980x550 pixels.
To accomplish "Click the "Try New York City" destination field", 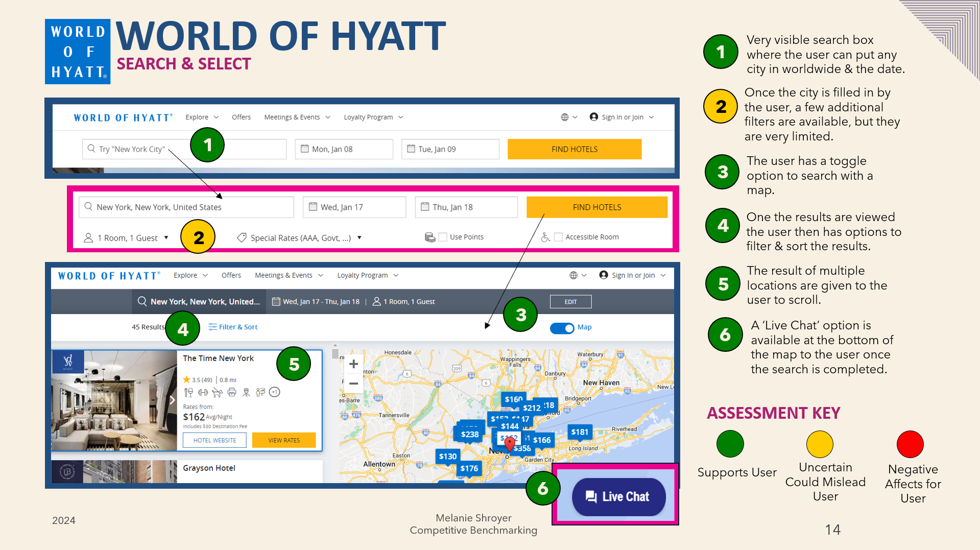I will pyautogui.click(x=184, y=149).
